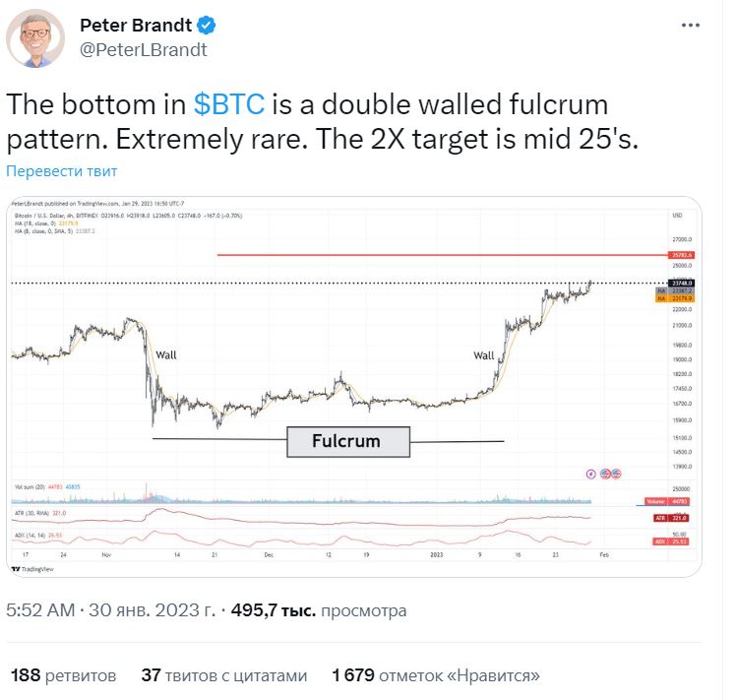Open the @PeterLBrandt handle
735x700 pixels.
[x=144, y=50]
